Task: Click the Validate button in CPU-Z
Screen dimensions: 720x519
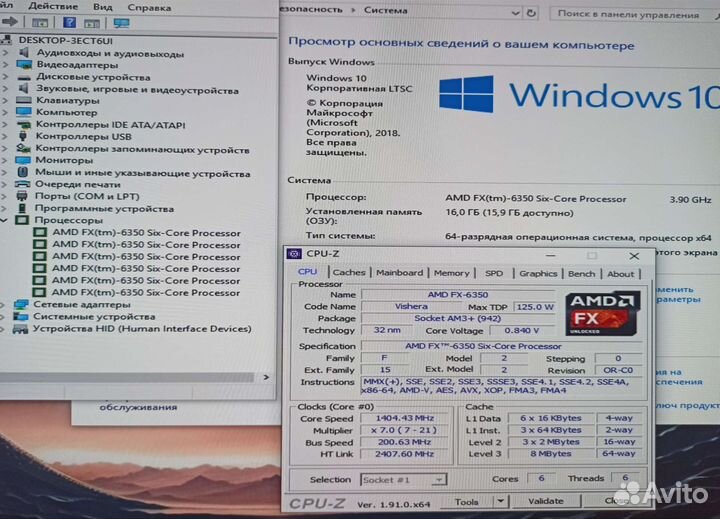Action: [546, 501]
